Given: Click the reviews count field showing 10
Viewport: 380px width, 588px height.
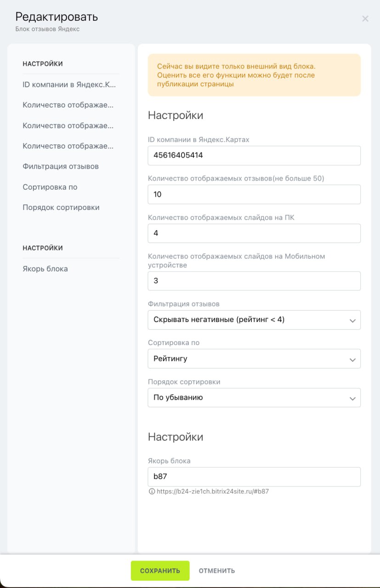Looking at the screenshot, I should tap(254, 194).
